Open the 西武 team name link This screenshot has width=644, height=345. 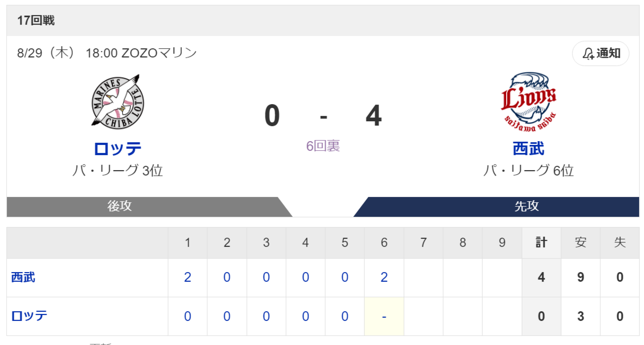[x=528, y=149]
